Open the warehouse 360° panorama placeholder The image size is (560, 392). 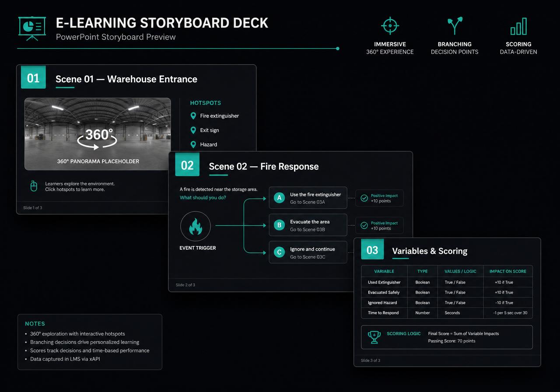(x=98, y=134)
